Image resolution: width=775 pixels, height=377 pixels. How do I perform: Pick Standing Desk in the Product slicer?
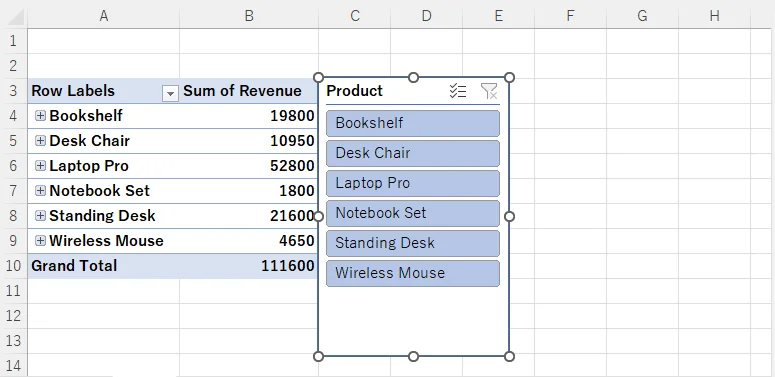pyautogui.click(x=413, y=243)
